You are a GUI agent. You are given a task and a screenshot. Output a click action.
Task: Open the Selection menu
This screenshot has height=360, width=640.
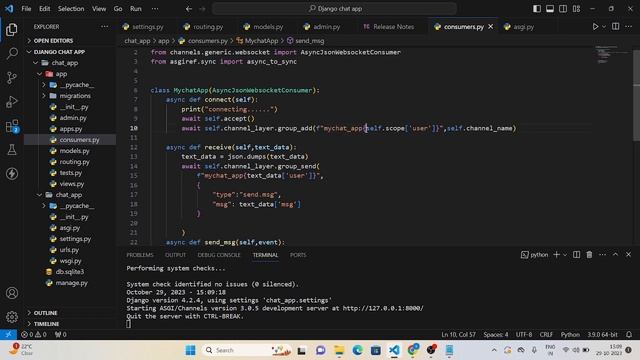(x=71, y=9)
